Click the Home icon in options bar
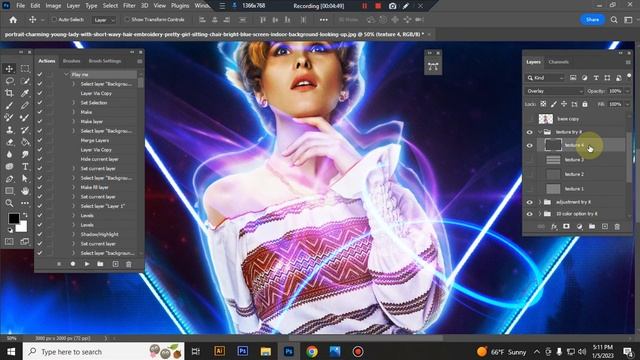This screenshot has width=640, height=360. click(13, 20)
